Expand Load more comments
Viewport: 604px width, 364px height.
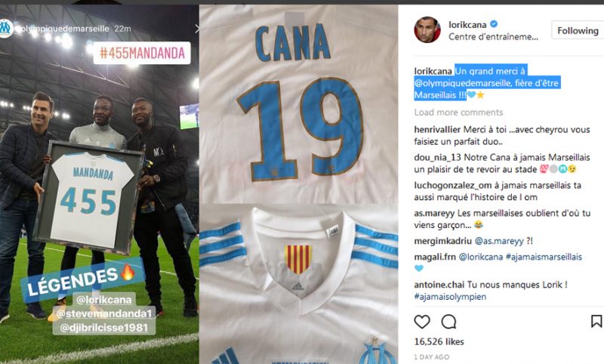tap(458, 112)
